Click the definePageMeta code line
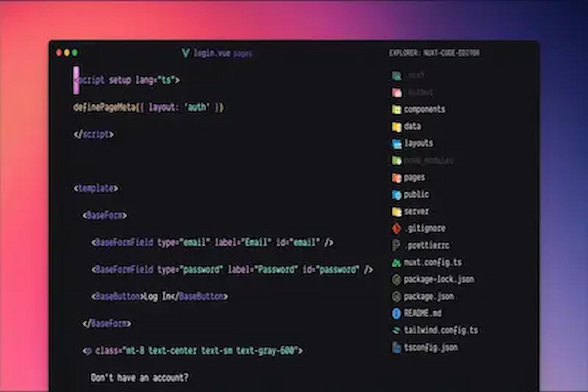 click(x=148, y=107)
